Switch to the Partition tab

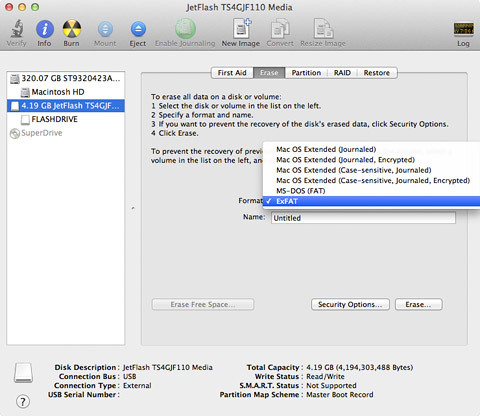pos(306,73)
